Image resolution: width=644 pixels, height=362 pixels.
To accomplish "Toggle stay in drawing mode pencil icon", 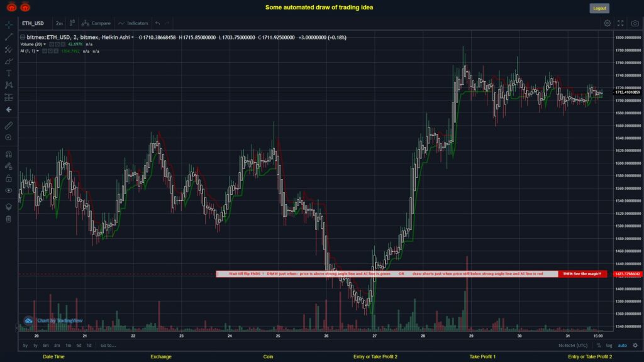I will click(x=9, y=166).
